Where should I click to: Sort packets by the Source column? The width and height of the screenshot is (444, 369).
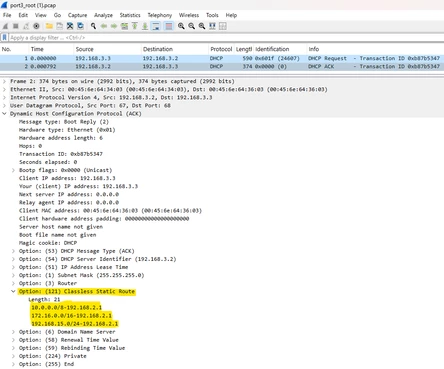[x=107, y=49]
